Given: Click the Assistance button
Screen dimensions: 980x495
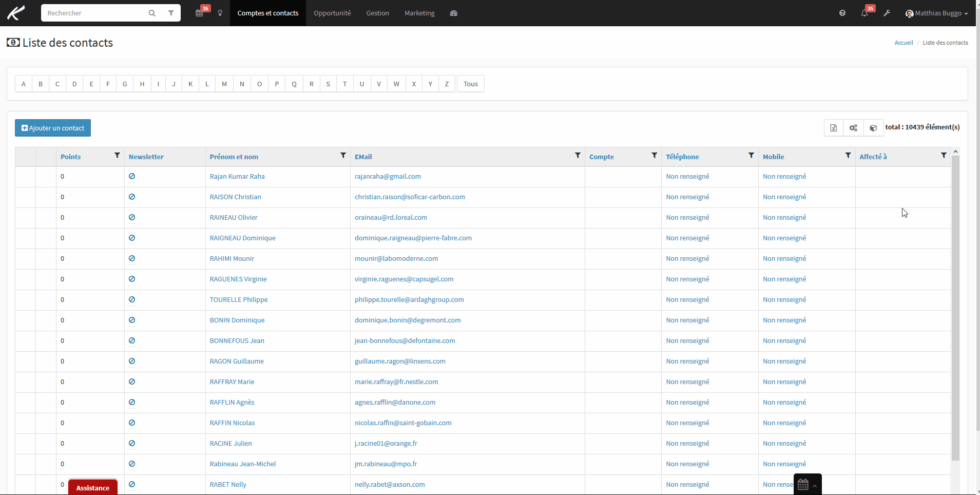Looking at the screenshot, I should coord(93,487).
